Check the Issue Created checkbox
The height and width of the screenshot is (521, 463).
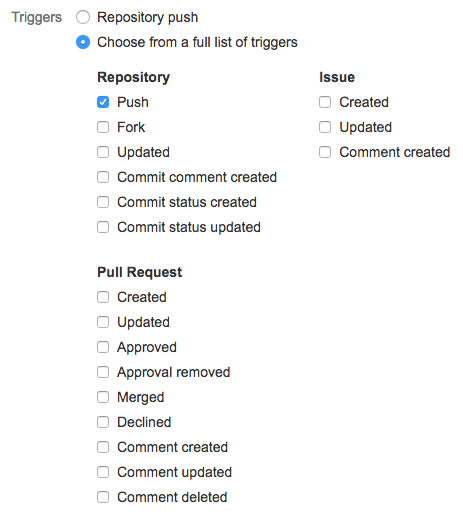[x=325, y=102]
